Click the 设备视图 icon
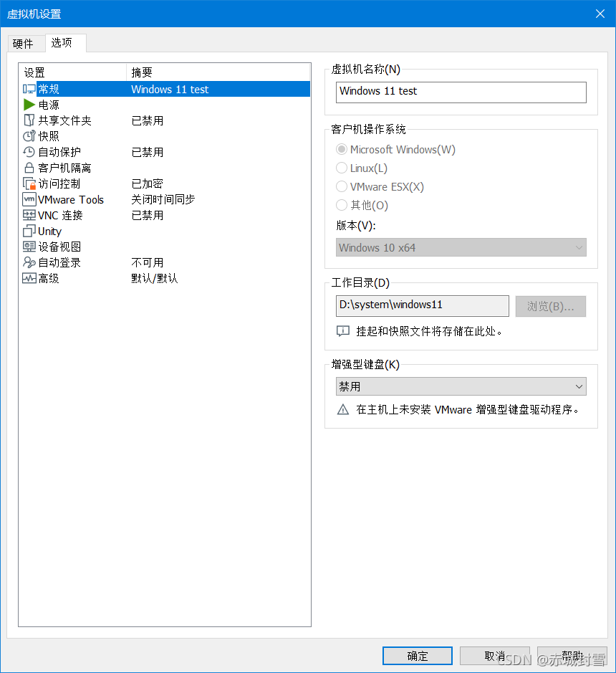The height and width of the screenshot is (673, 616). (x=29, y=247)
